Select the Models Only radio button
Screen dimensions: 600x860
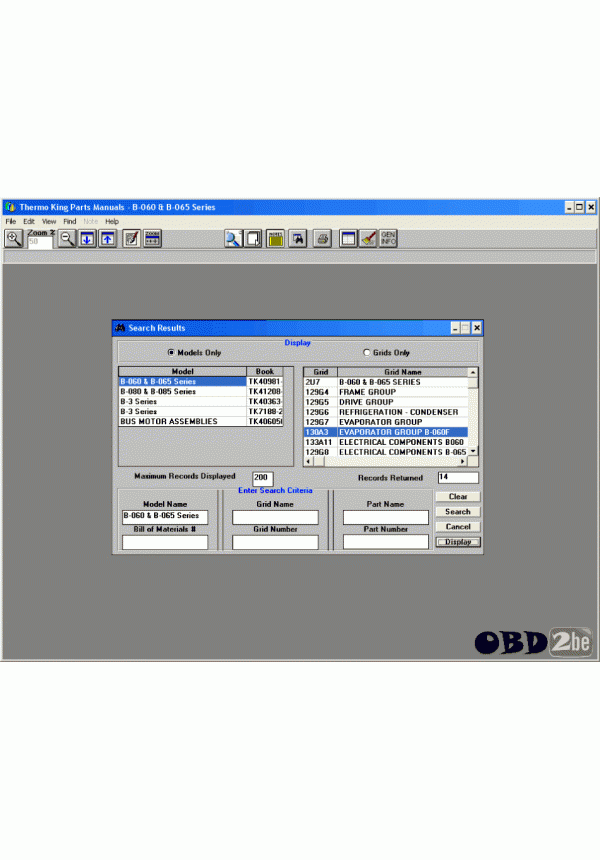tap(171, 352)
